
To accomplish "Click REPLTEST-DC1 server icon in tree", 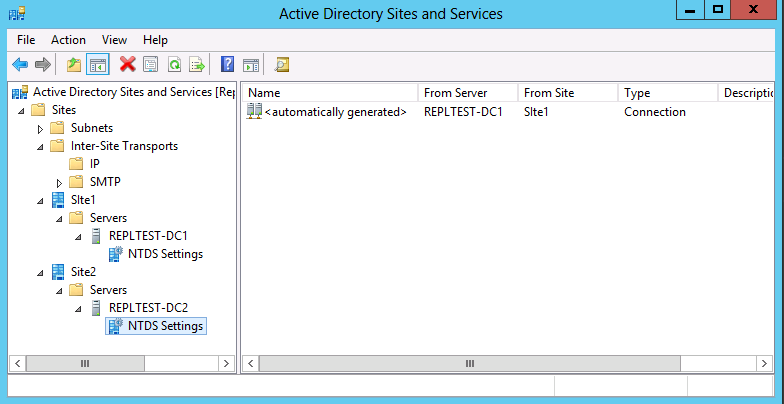I will click(96, 236).
